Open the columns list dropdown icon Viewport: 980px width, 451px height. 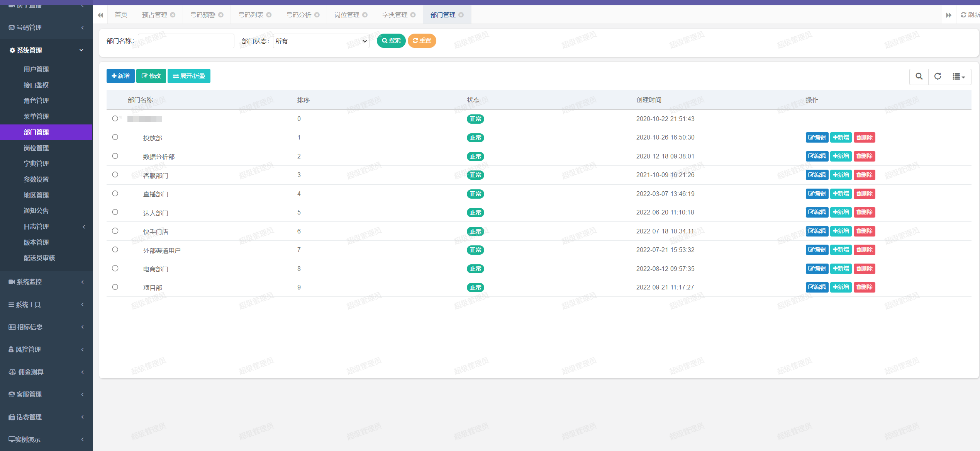(x=959, y=77)
